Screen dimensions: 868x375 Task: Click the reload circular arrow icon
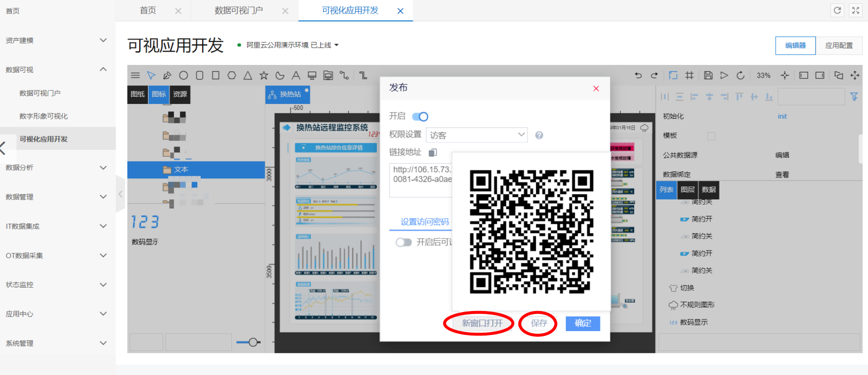click(741, 75)
